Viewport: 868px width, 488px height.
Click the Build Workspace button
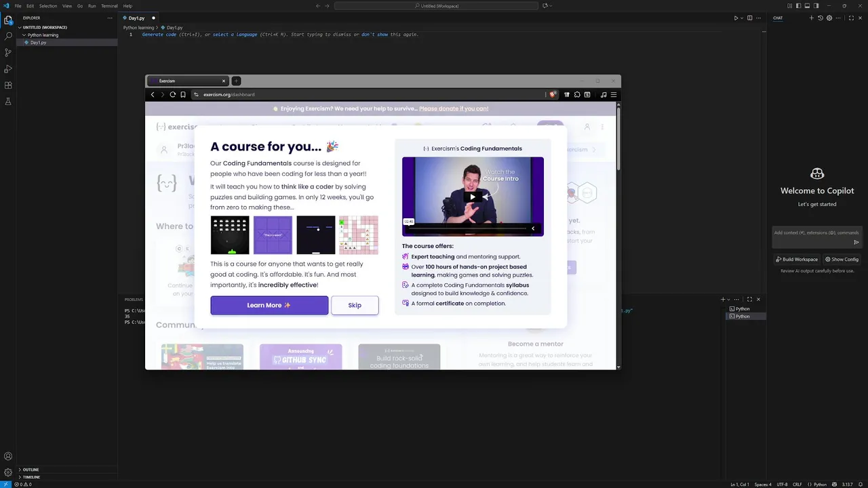point(797,259)
